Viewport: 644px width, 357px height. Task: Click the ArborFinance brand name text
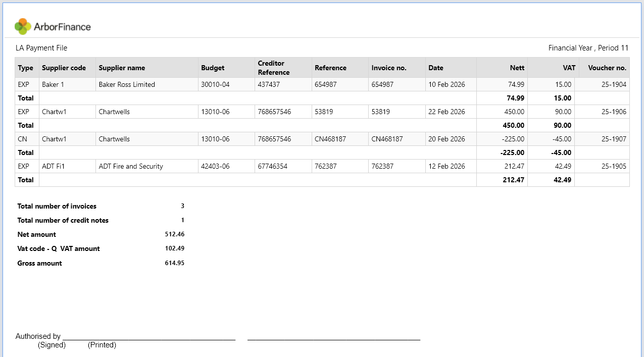click(62, 27)
